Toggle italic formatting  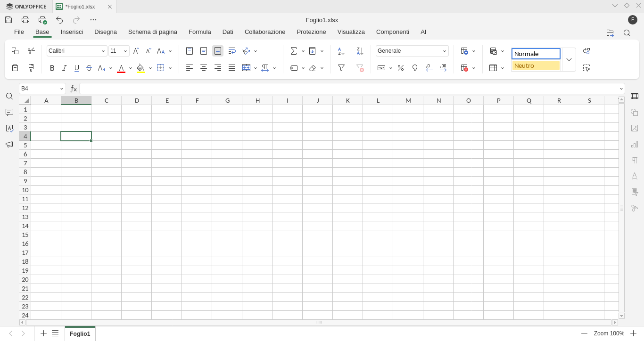coord(64,67)
